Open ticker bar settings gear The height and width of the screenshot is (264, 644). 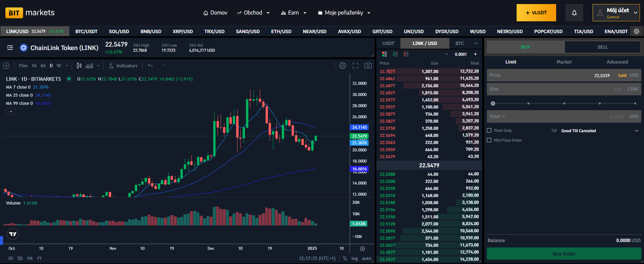click(x=637, y=31)
